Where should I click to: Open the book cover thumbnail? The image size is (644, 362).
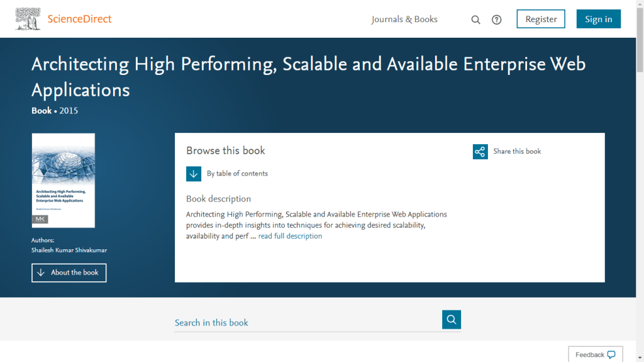click(64, 180)
